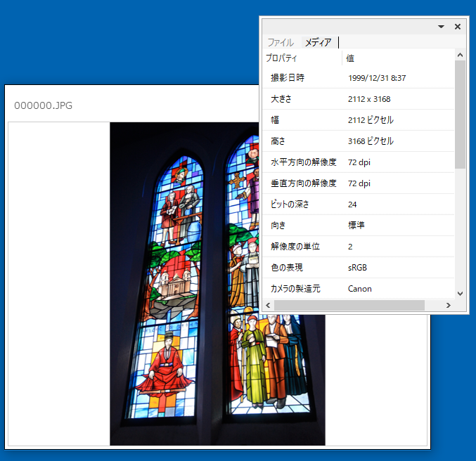Select the 高さ property row
This screenshot has width=476, height=461.
tap(358, 141)
